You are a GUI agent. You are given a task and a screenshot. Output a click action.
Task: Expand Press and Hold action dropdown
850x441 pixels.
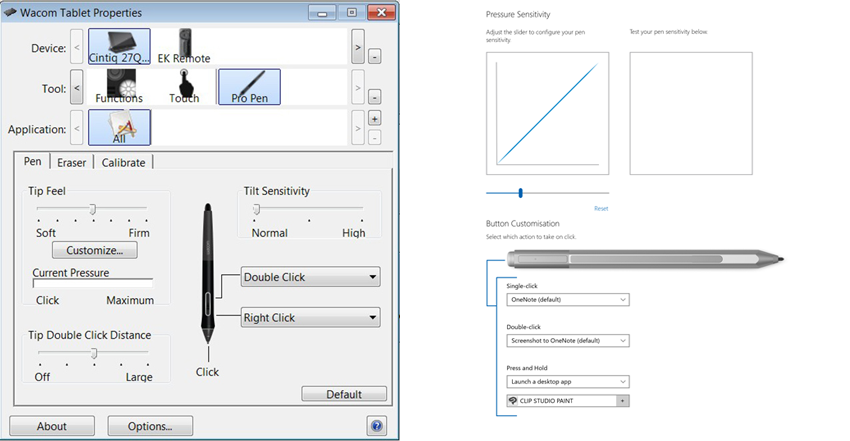(x=568, y=382)
